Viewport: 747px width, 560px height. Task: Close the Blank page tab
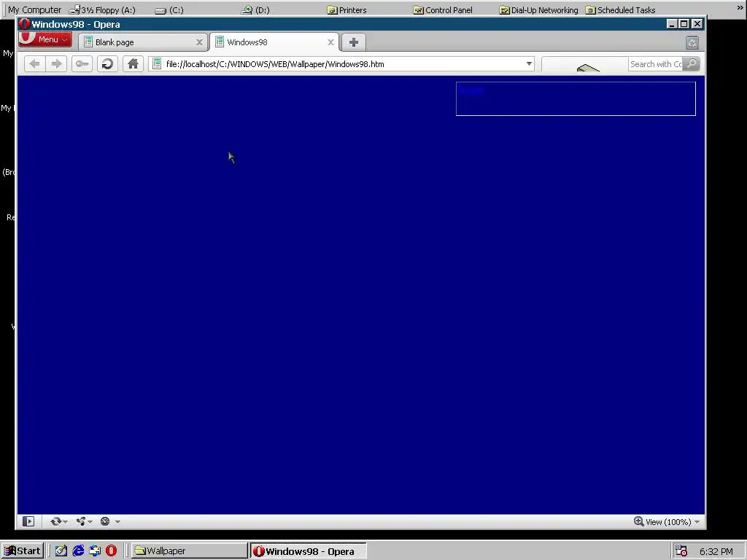pyautogui.click(x=199, y=42)
